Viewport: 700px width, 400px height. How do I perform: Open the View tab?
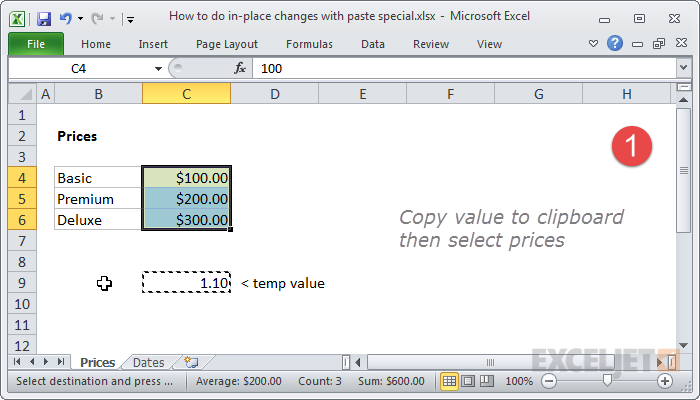(x=489, y=44)
